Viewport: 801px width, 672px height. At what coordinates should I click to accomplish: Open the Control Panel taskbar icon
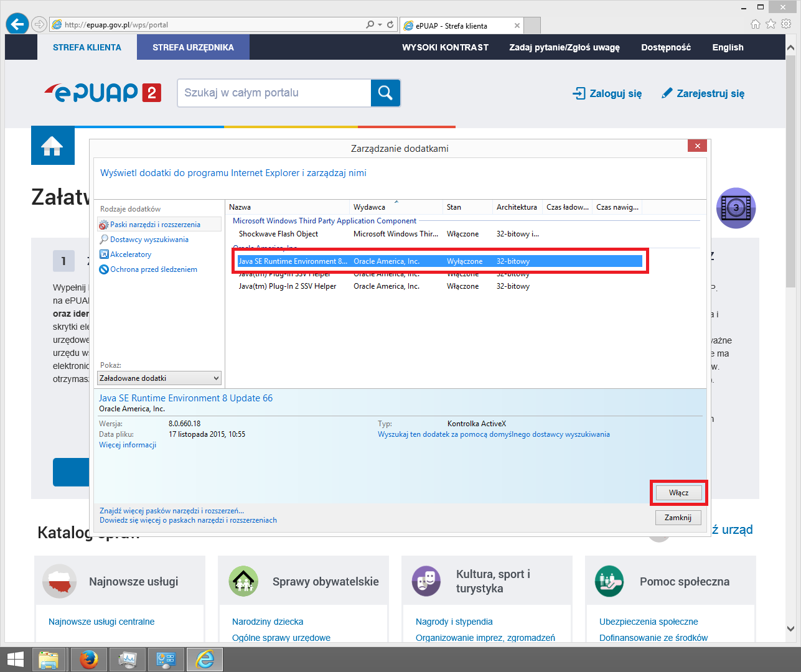[x=166, y=660]
